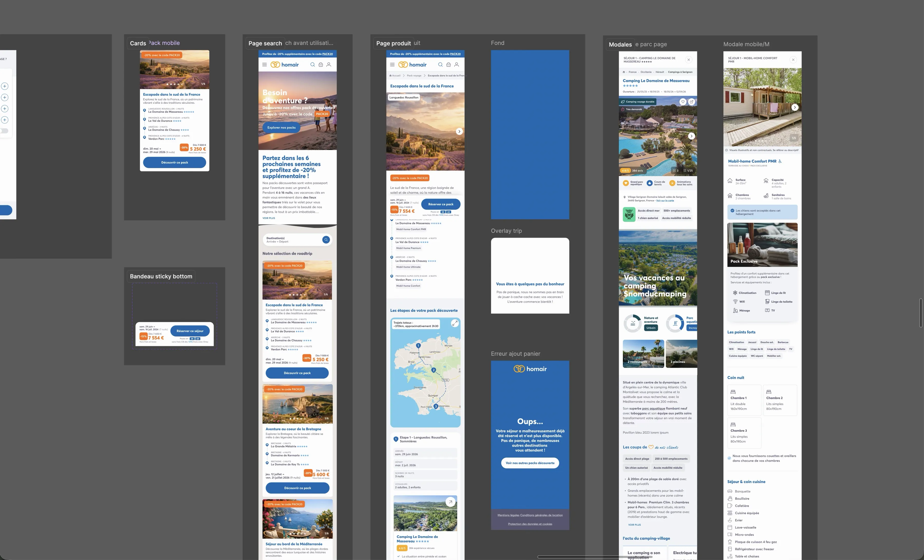This screenshot has height=560, width=924.
Task: Click the Voir sur la carte link
Action: coord(665,200)
